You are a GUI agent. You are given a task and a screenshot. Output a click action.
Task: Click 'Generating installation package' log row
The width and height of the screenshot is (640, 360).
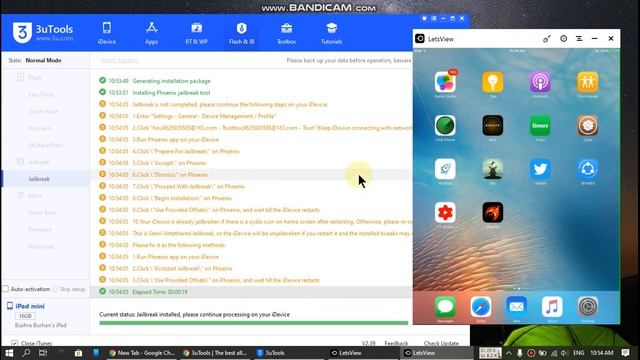coord(251,81)
